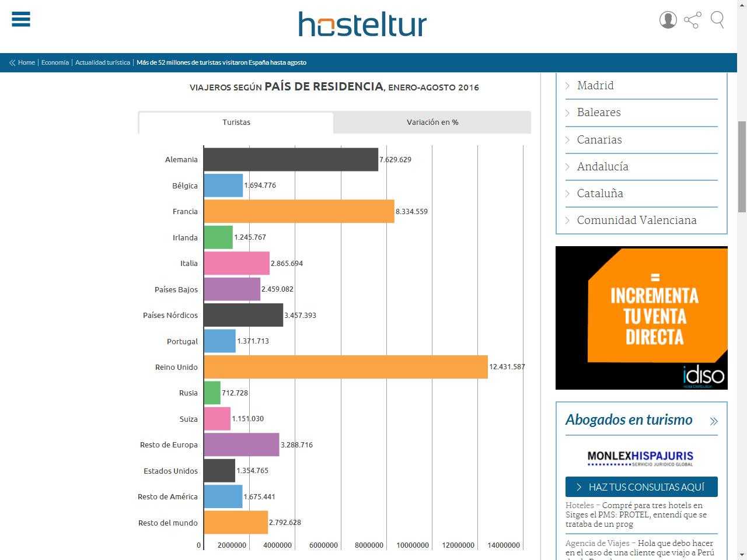Switch to the Variación en % tab
Viewport: 747px width, 560px height.
(432, 123)
